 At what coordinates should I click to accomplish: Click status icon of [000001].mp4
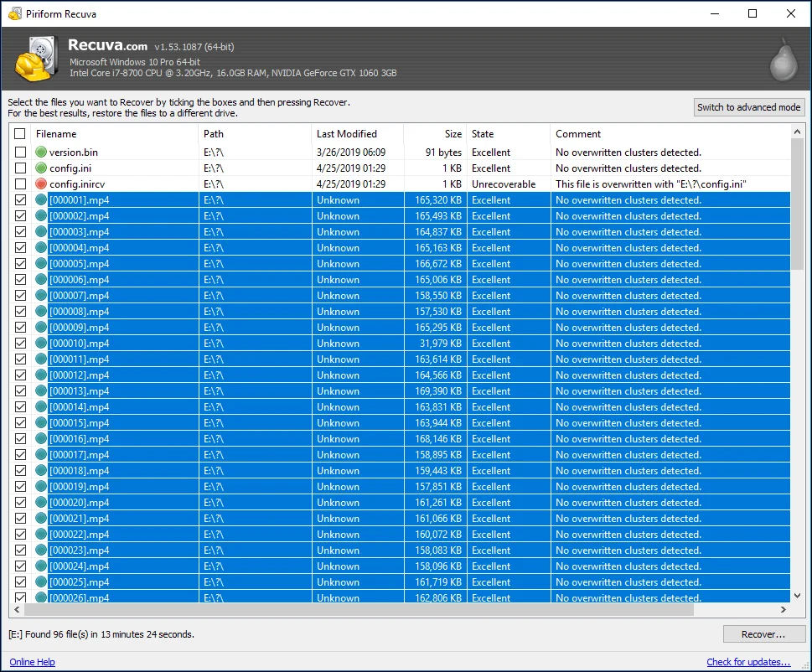pos(41,200)
